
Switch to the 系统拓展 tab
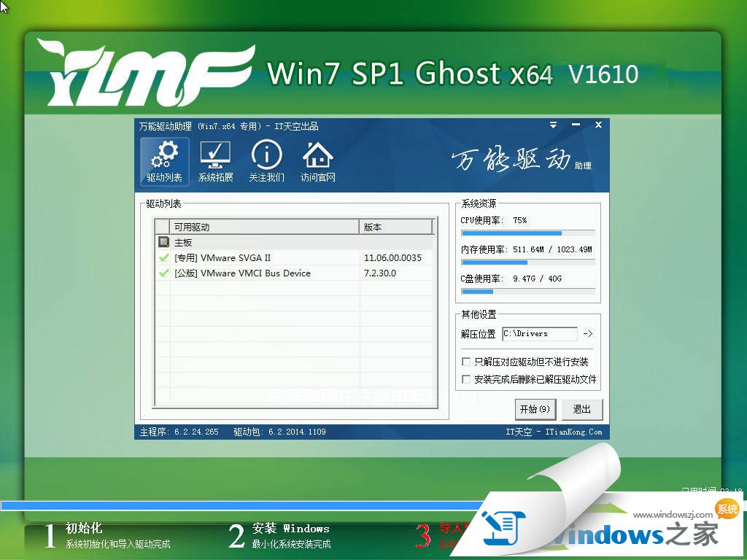214,160
